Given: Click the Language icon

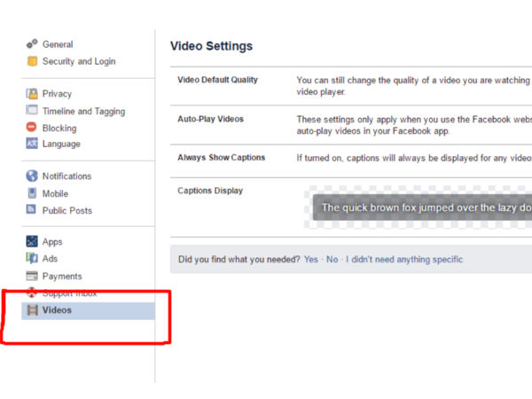Looking at the screenshot, I should 32,143.
